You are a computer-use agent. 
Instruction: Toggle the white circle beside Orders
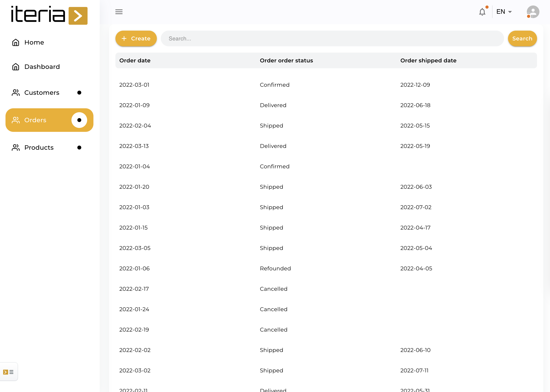coord(79,120)
